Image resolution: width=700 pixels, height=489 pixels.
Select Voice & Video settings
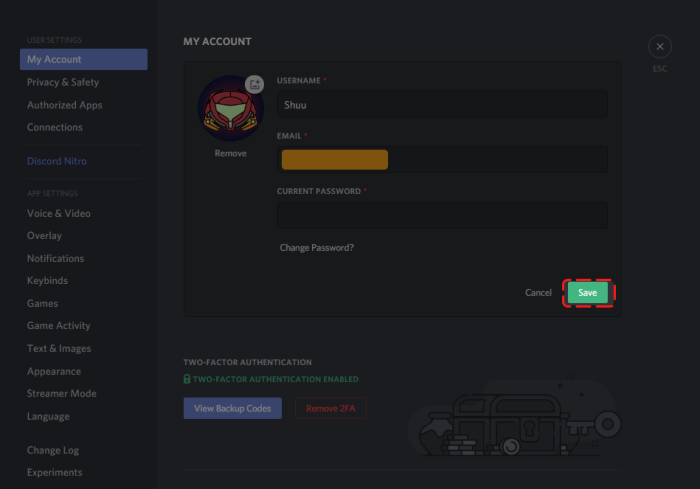[59, 213]
